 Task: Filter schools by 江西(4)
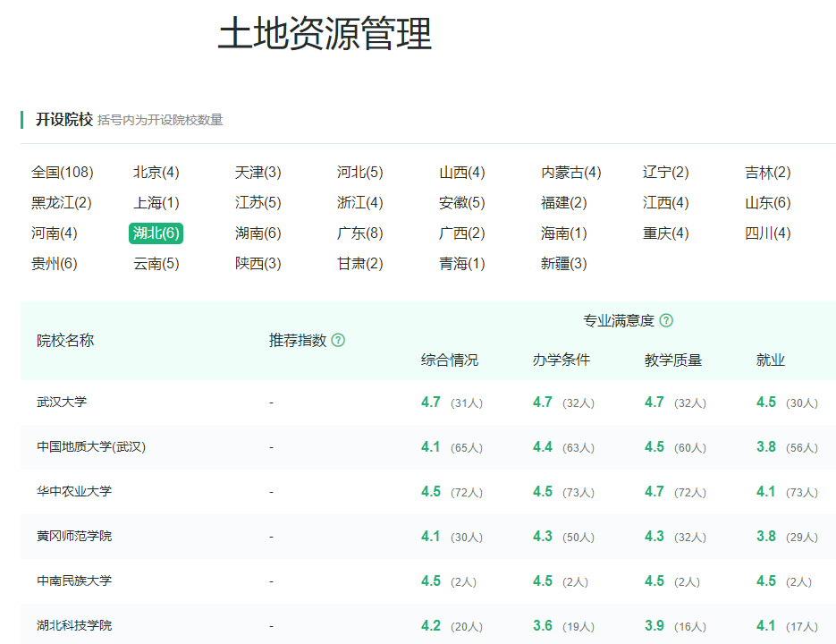pos(666,203)
